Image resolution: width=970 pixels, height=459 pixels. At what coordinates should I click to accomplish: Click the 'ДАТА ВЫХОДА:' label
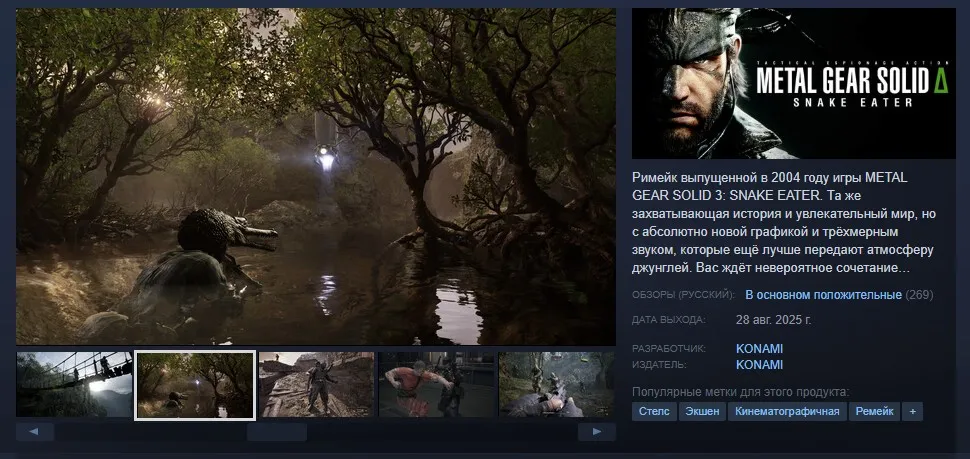[x=668, y=320]
